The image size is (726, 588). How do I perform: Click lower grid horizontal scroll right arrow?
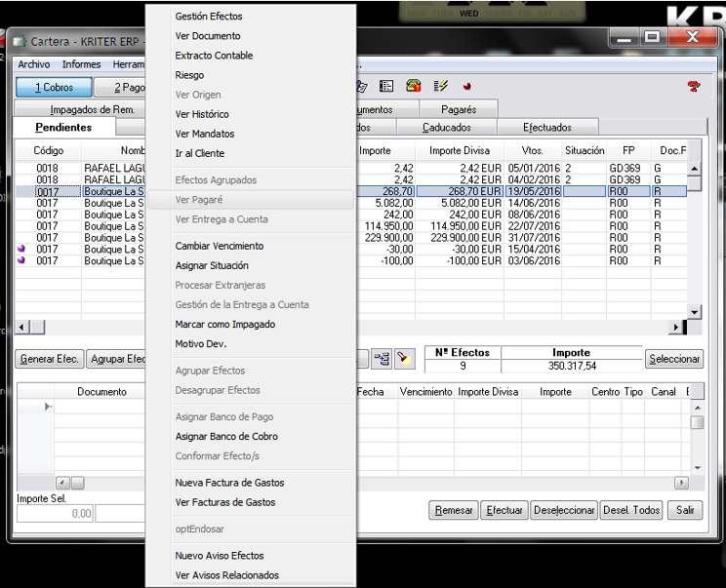[681, 483]
